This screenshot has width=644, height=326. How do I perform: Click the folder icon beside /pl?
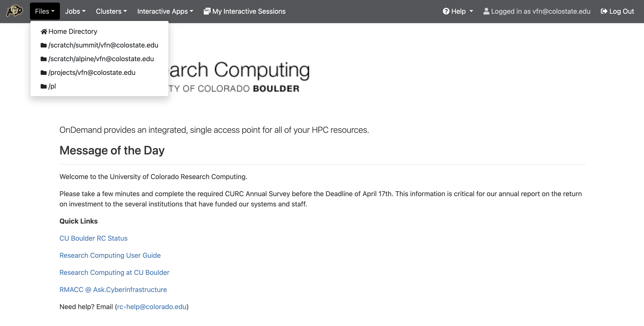43,86
